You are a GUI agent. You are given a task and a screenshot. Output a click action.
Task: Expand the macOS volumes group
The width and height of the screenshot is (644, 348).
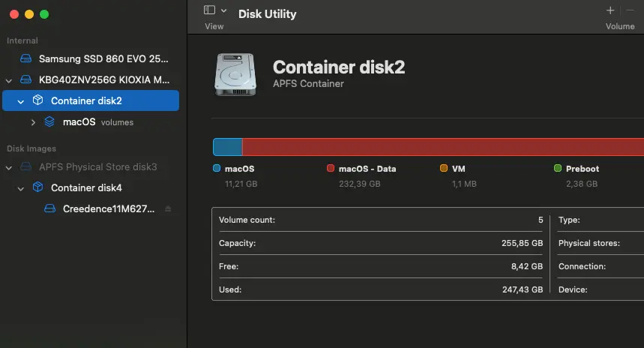33,122
